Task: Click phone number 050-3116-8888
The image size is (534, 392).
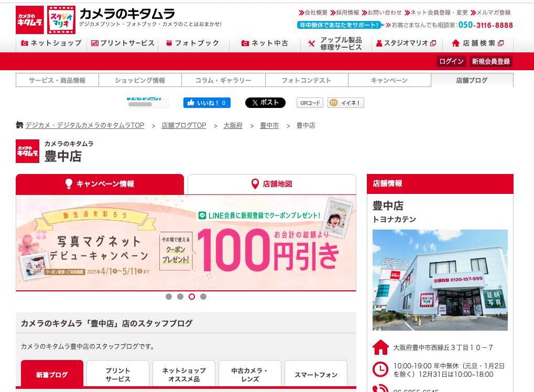Action: pyautogui.click(x=485, y=25)
